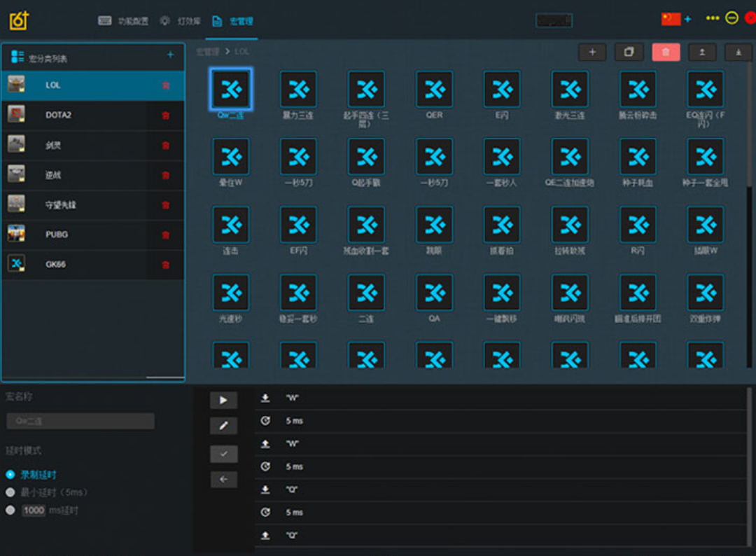
Task: Delete the DOTA2 category via trash icon
Action: tap(166, 116)
